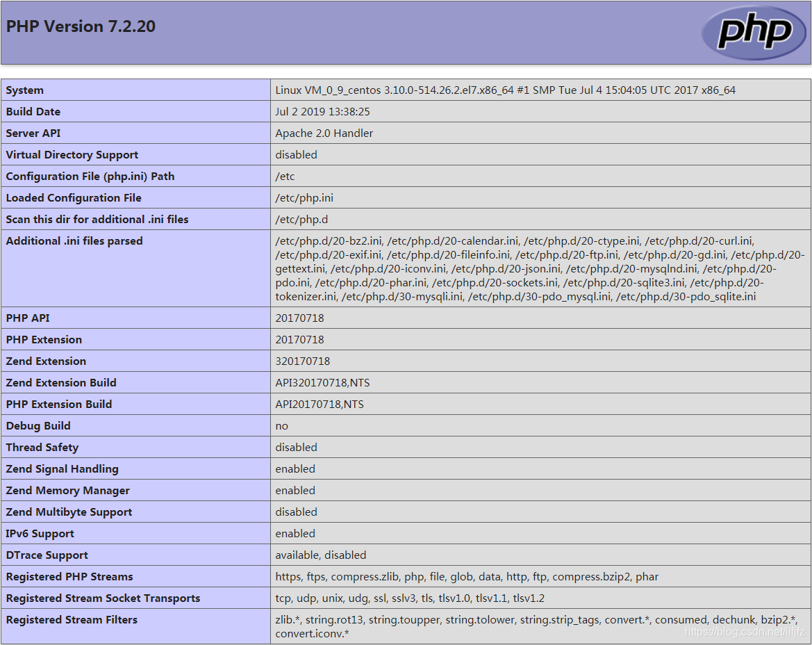This screenshot has height=645, width=812.
Task: Click 'Virtual Directory Support' label
Action: (72, 154)
